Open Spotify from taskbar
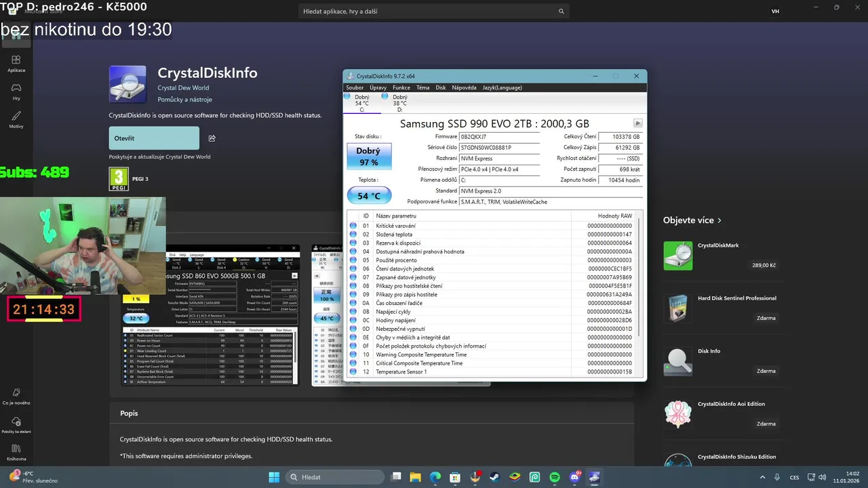This screenshot has width=868, height=488. [555, 477]
